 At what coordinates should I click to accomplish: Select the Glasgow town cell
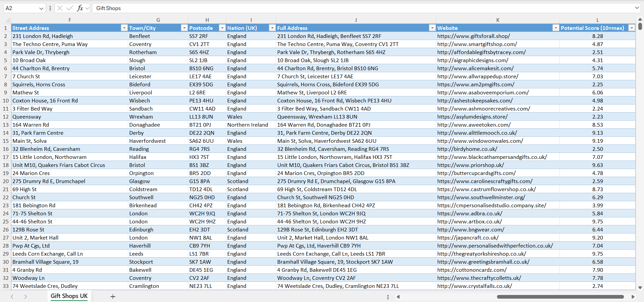(x=158, y=181)
